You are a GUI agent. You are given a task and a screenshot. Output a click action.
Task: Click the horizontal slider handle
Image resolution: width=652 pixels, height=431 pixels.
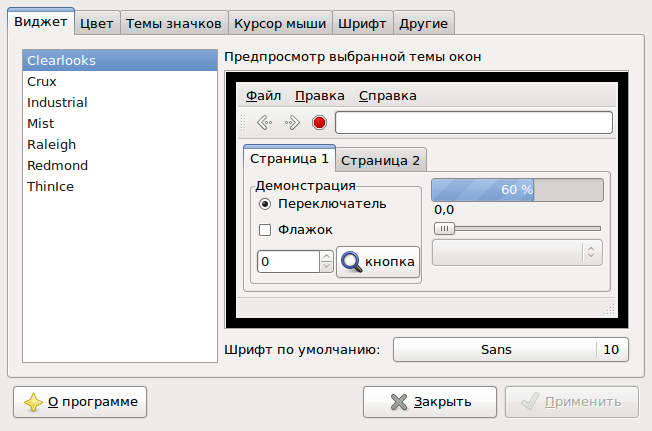(x=444, y=228)
